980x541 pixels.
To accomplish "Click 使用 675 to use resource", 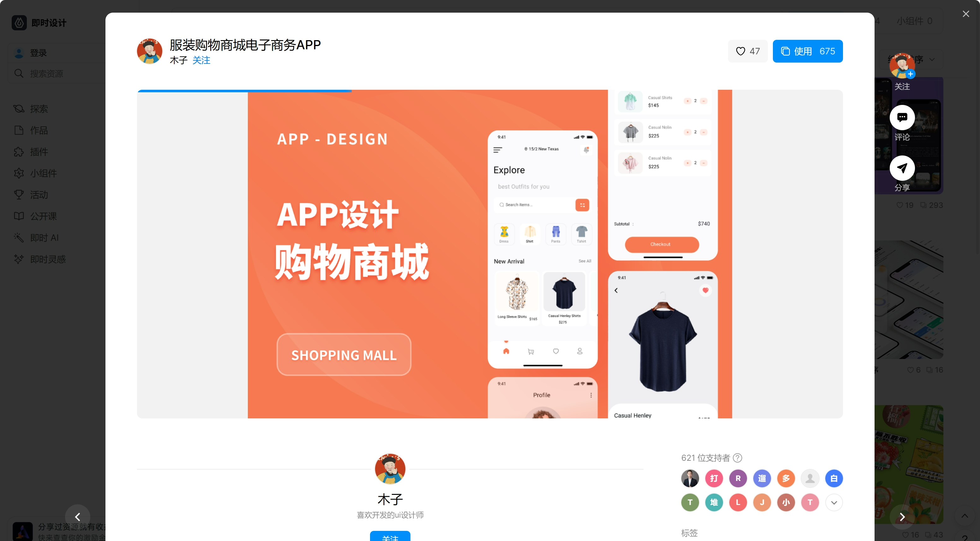I will 808,51.
